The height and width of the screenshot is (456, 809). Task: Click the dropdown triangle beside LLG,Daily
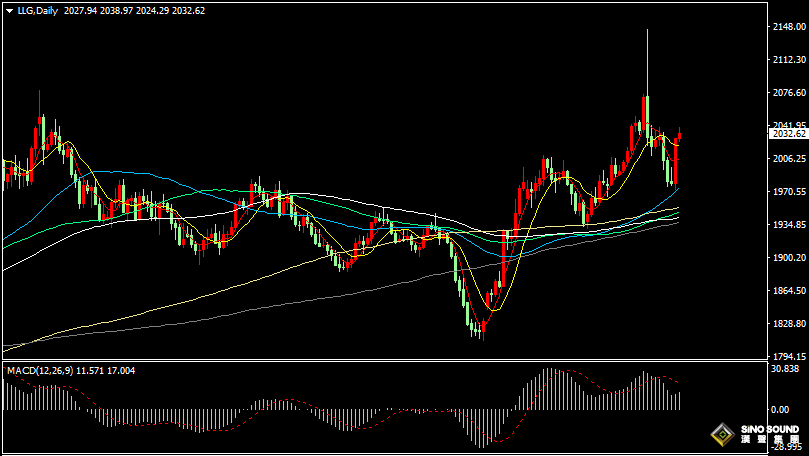[8, 11]
